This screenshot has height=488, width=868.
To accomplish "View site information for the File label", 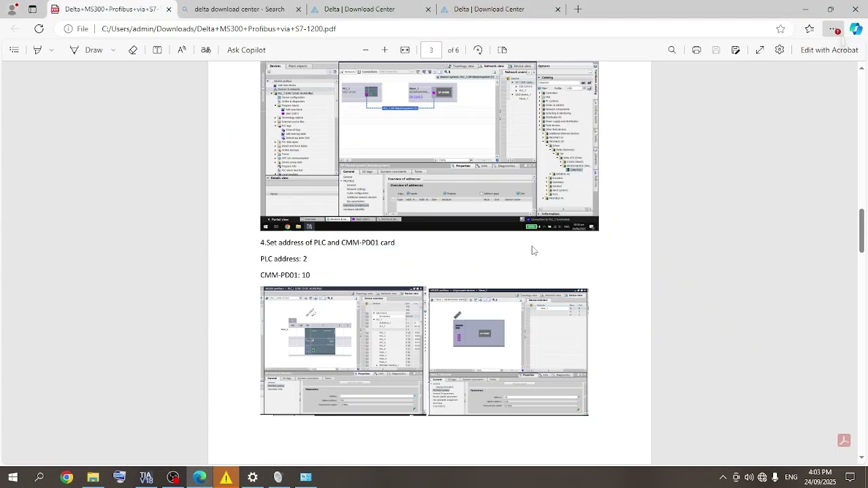I will pos(76,28).
